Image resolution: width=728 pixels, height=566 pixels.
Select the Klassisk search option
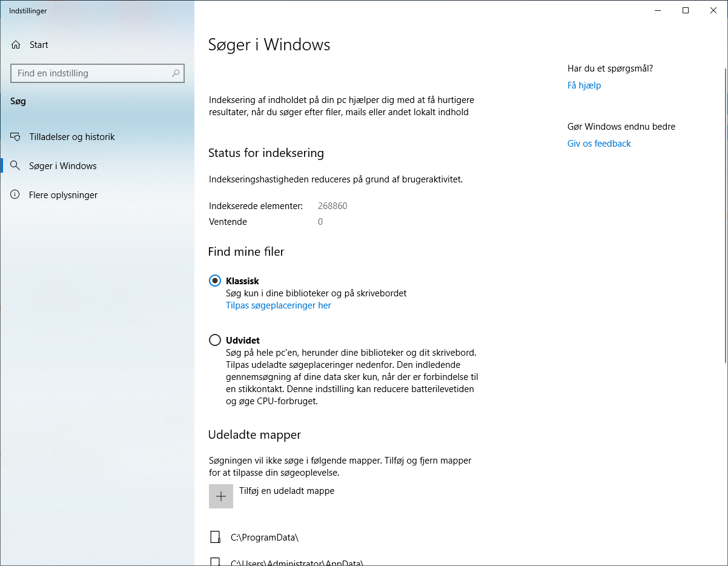point(215,281)
